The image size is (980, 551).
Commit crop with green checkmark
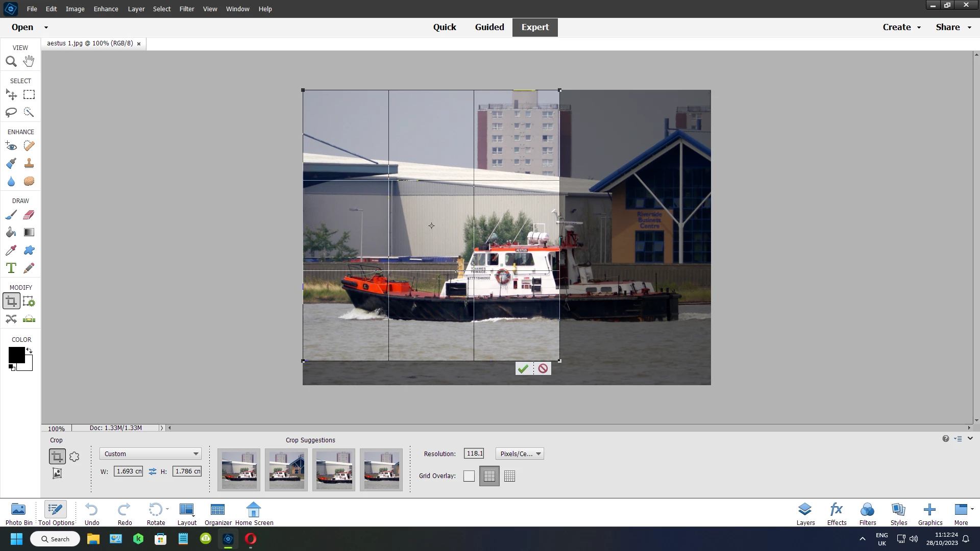point(523,368)
